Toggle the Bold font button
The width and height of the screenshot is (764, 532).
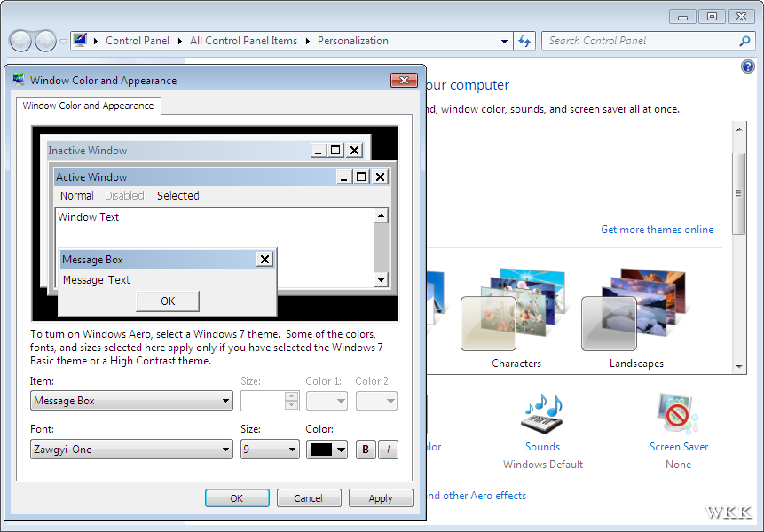(x=366, y=450)
